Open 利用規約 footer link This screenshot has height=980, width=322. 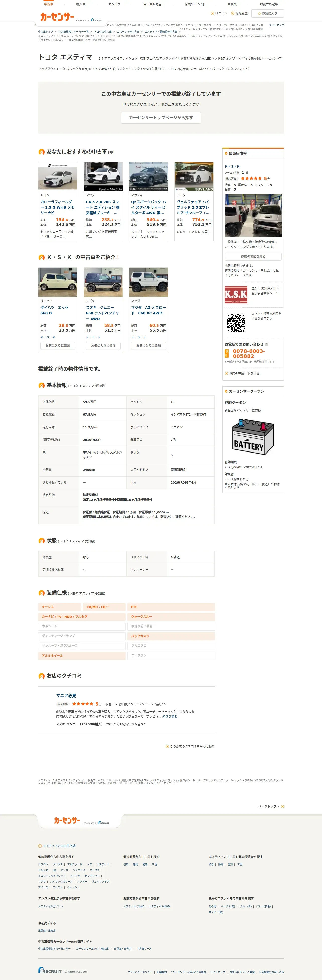(x=162, y=972)
